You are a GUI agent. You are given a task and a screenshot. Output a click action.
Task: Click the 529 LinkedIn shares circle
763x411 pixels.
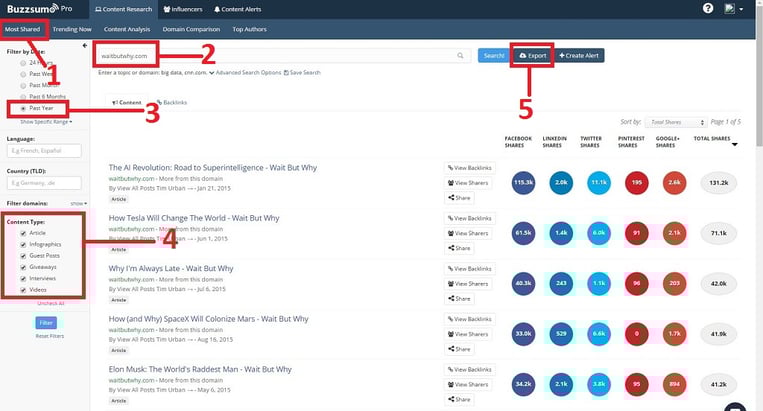[561, 334]
